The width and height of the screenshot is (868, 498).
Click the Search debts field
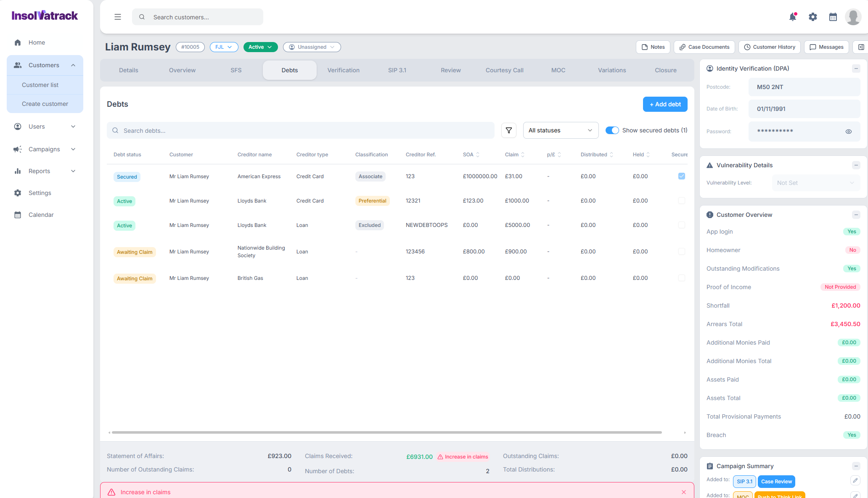click(301, 130)
